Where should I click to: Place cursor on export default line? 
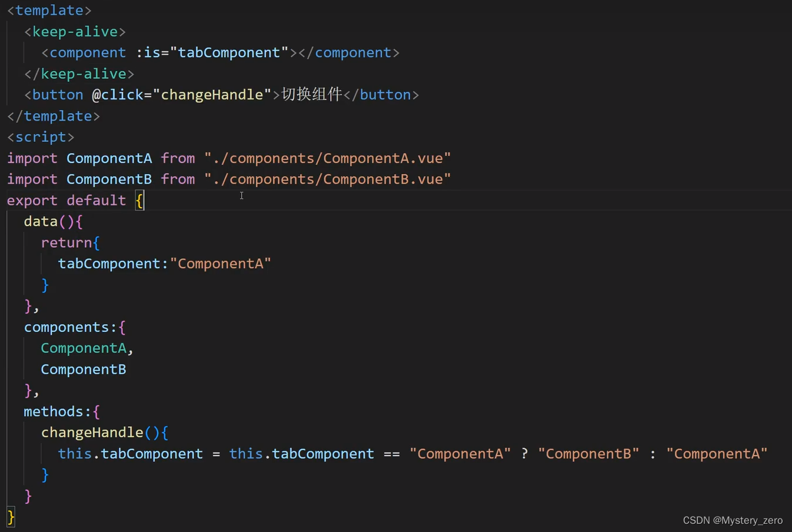[x=396, y=201]
